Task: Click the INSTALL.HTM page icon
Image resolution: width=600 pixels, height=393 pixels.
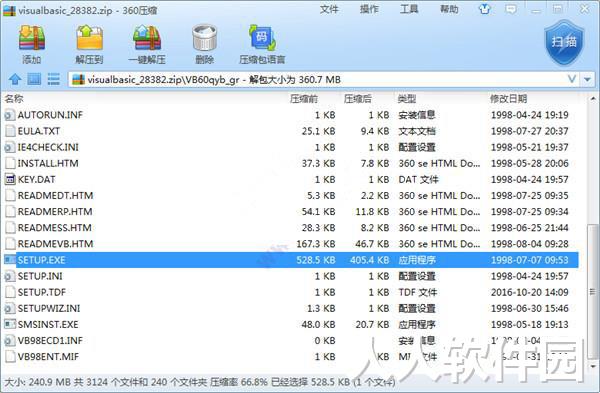Action: (10, 163)
